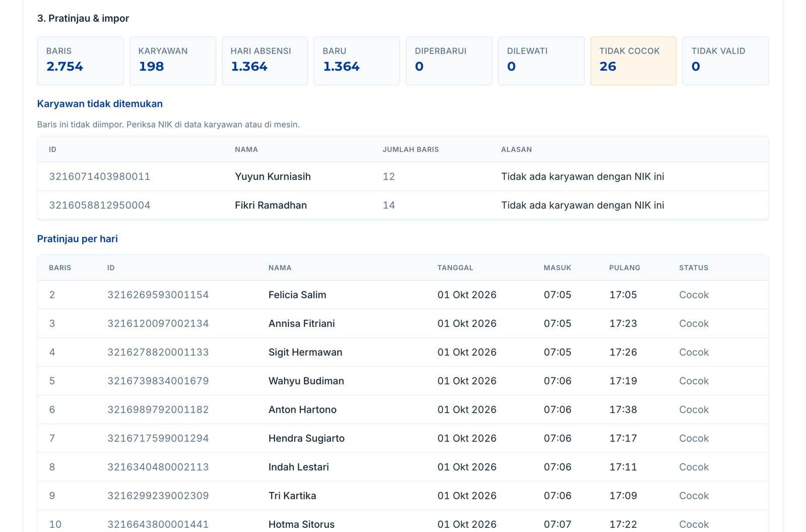The height and width of the screenshot is (532, 806).
Task: Click the name Hendra Sugiarto
Action: [306, 438]
